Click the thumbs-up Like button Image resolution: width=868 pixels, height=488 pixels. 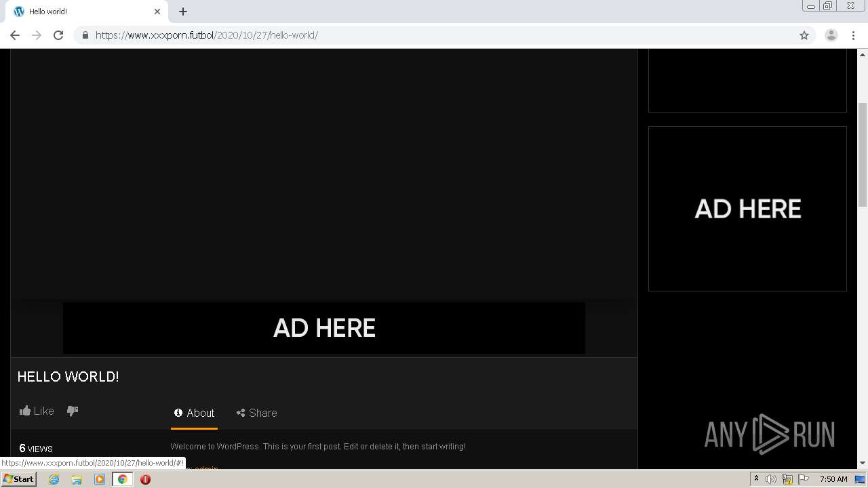click(37, 411)
